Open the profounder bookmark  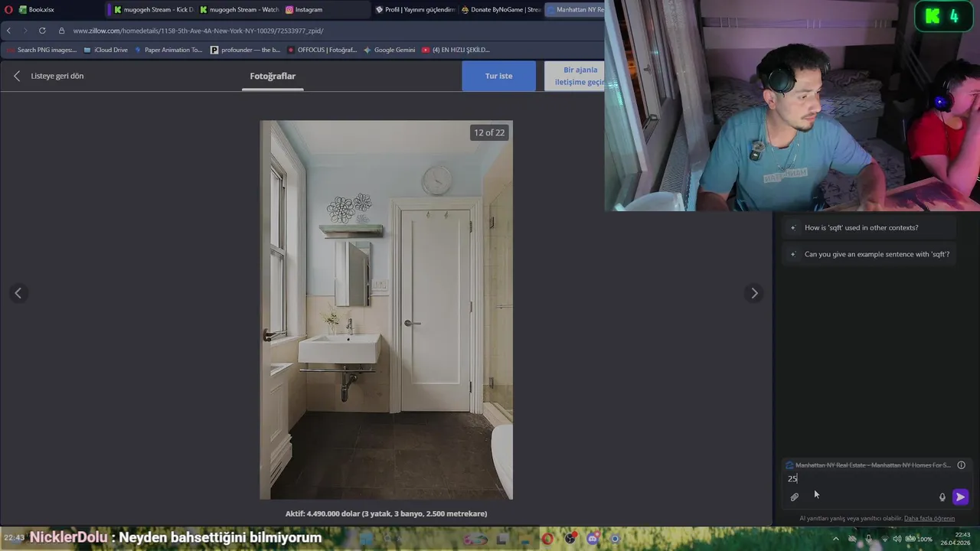coord(246,50)
